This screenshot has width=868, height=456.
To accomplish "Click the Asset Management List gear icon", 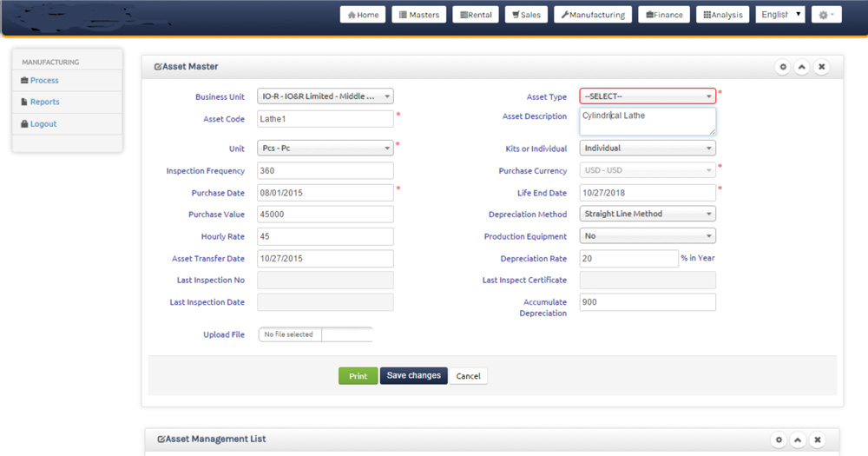I will click(x=779, y=439).
